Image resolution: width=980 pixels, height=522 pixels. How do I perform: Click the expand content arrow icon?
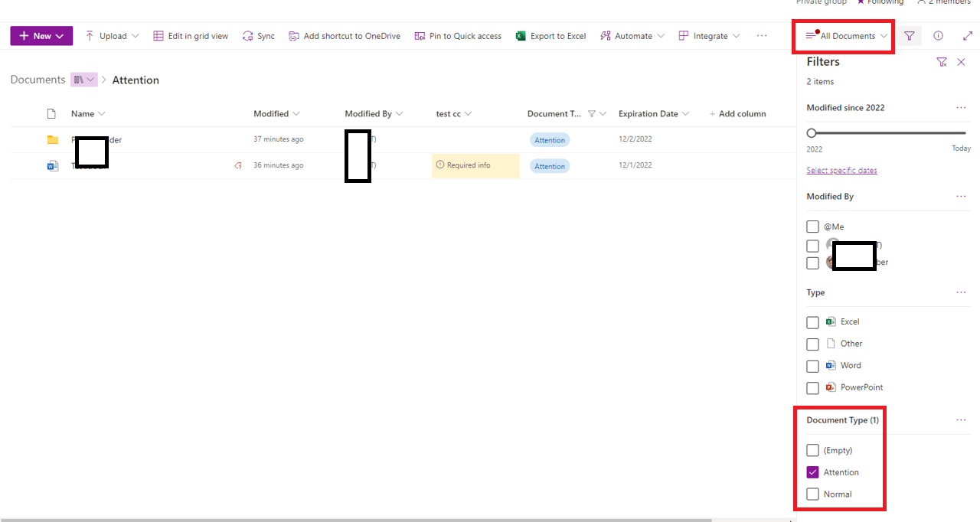point(968,36)
